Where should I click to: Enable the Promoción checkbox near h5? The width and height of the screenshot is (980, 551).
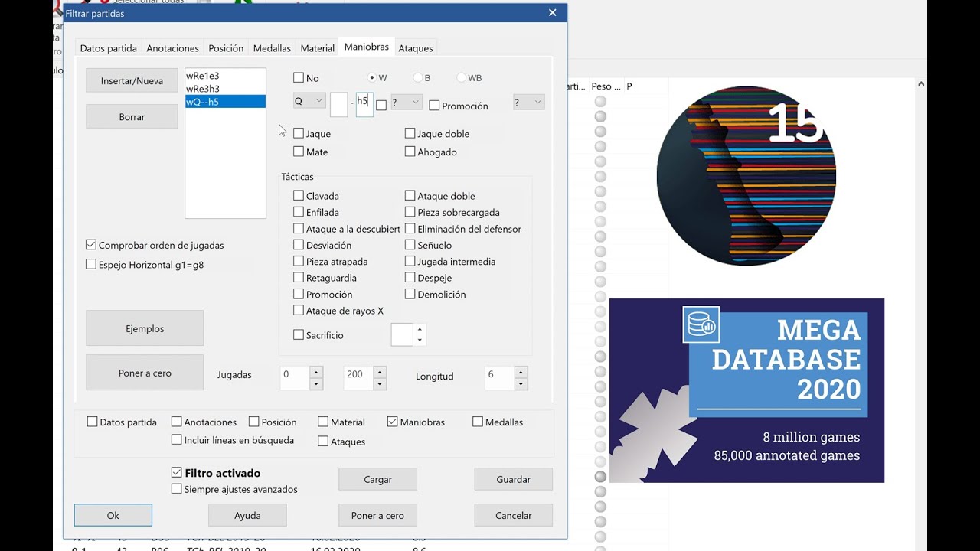(x=434, y=106)
